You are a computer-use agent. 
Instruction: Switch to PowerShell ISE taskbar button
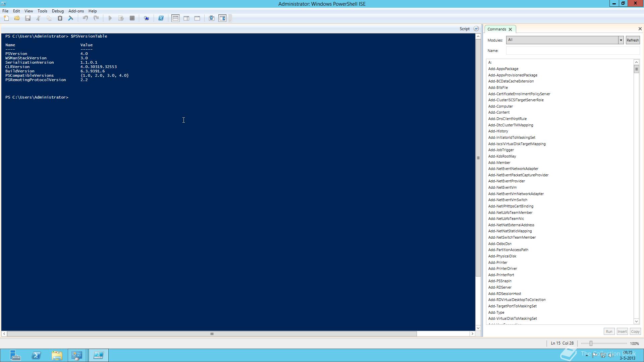click(x=98, y=355)
